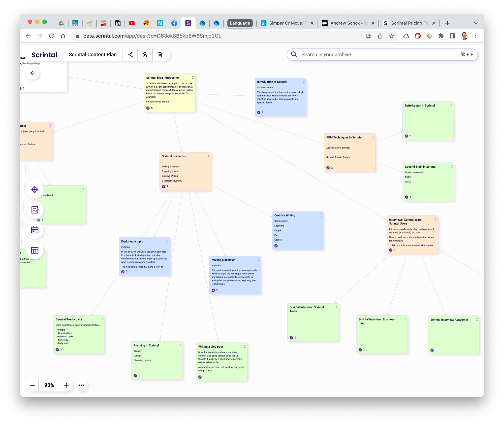Click the new note edit icon
Image resolution: width=504 pixels, height=424 pixels.
coord(35,210)
